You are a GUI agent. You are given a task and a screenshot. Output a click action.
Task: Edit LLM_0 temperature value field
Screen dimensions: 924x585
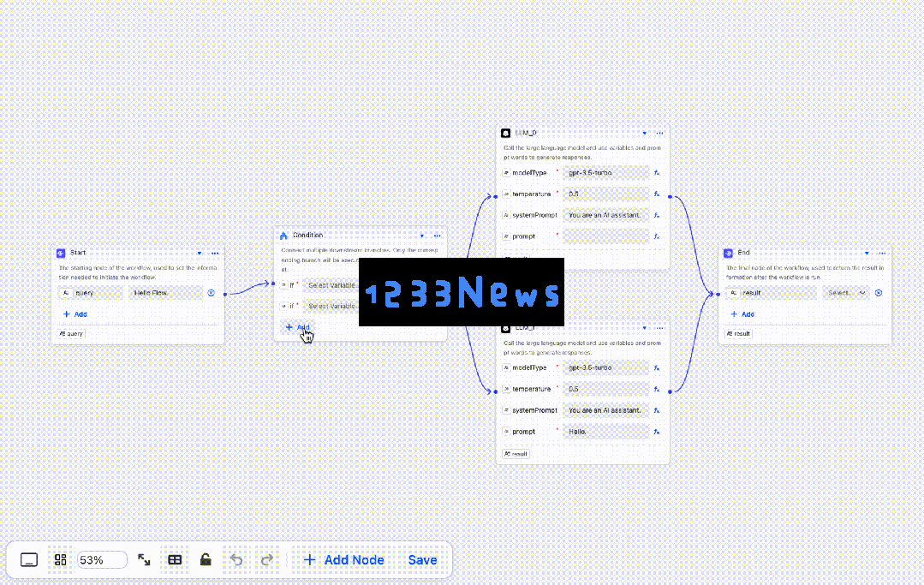(x=605, y=194)
